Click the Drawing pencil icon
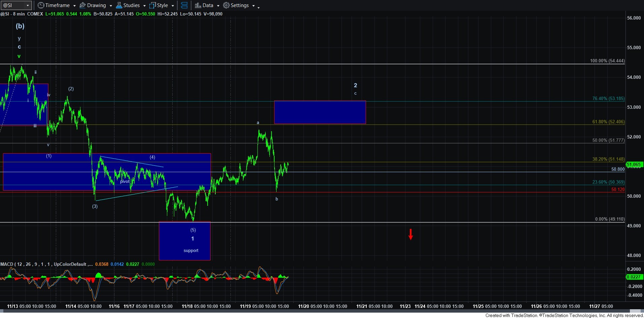The image size is (644, 318). (x=82, y=5)
